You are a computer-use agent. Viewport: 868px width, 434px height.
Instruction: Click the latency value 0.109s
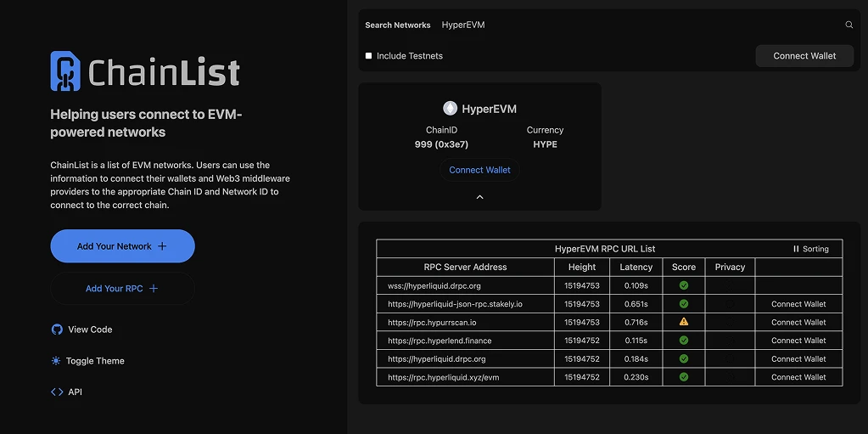click(x=636, y=285)
